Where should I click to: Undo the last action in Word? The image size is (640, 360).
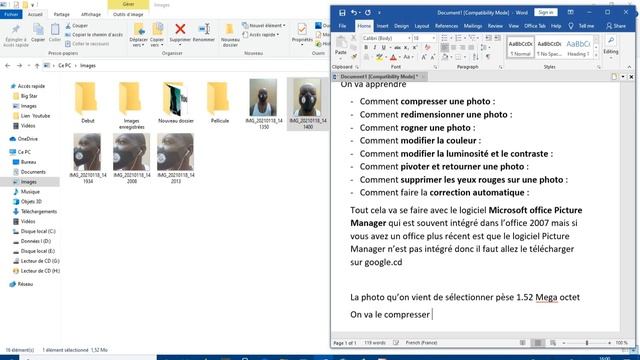(x=353, y=13)
